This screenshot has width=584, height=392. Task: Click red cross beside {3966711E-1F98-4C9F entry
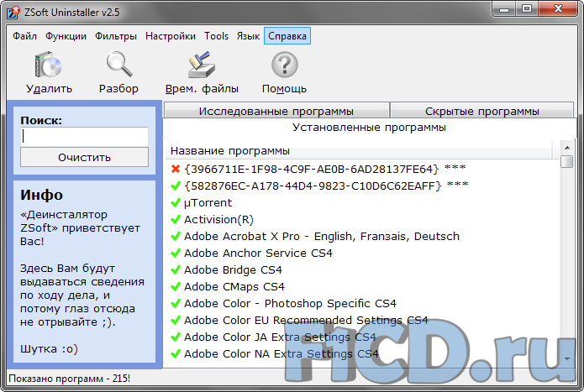(x=175, y=170)
